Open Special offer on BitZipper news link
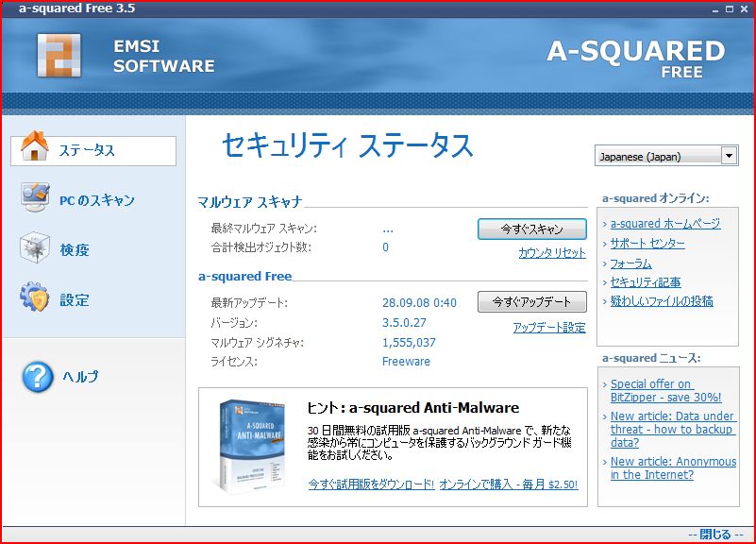This screenshot has width=756, height=544. point(665,391)
